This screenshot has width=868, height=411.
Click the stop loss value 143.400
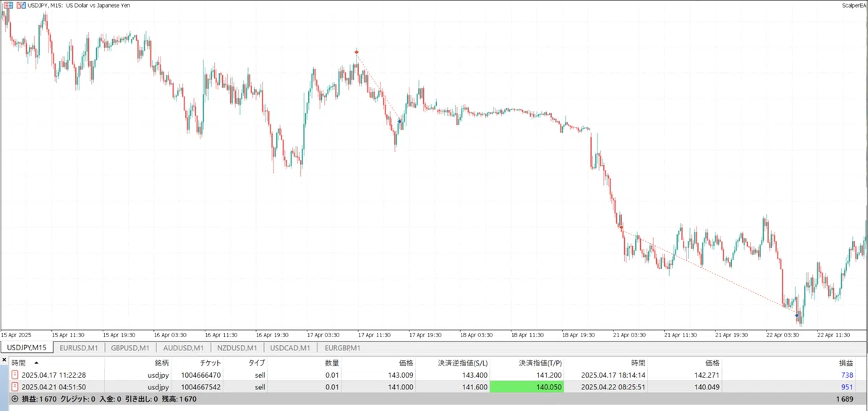474,375
